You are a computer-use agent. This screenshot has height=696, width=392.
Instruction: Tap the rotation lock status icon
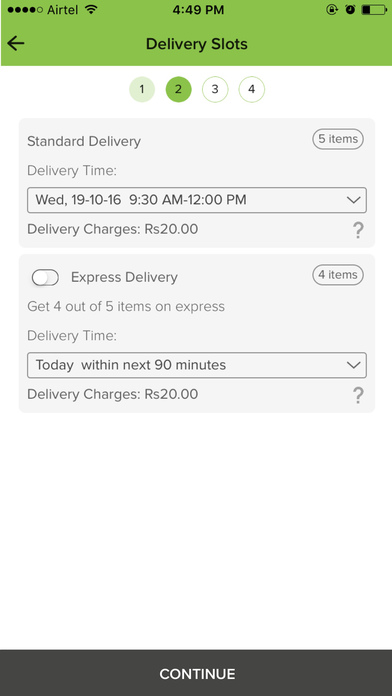(x=332, y=9)
